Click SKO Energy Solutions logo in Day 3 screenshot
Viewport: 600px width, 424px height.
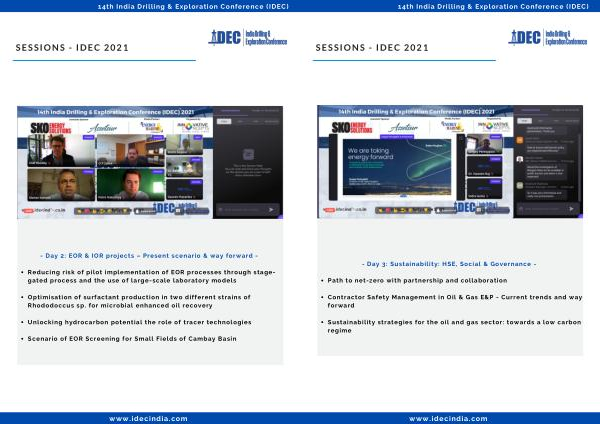pos(352,127)
